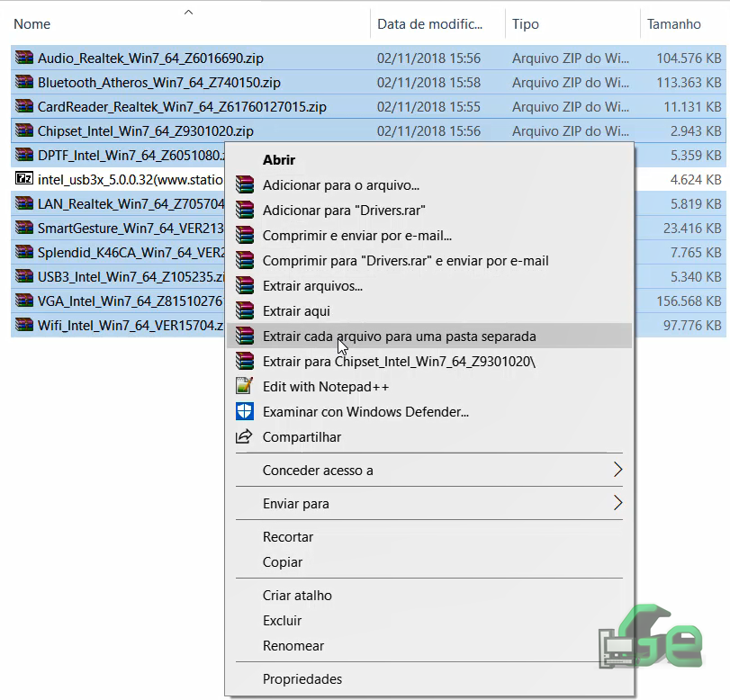
Task: Choose Recortar from the context menu
Action: (x=428, y=536)
